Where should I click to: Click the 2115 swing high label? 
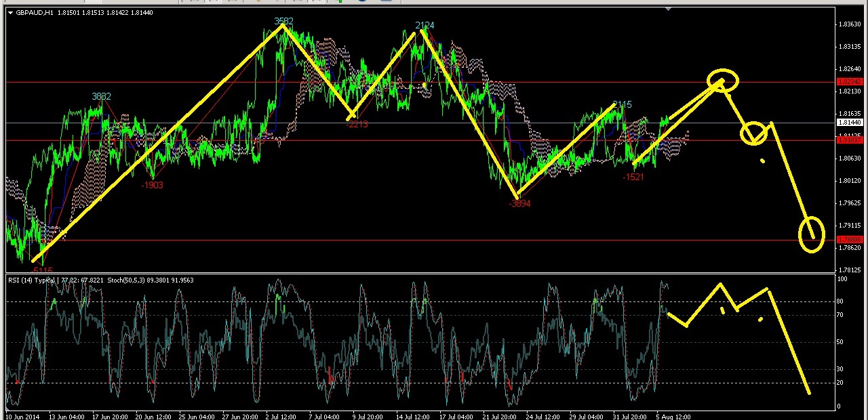coord(621,104)
